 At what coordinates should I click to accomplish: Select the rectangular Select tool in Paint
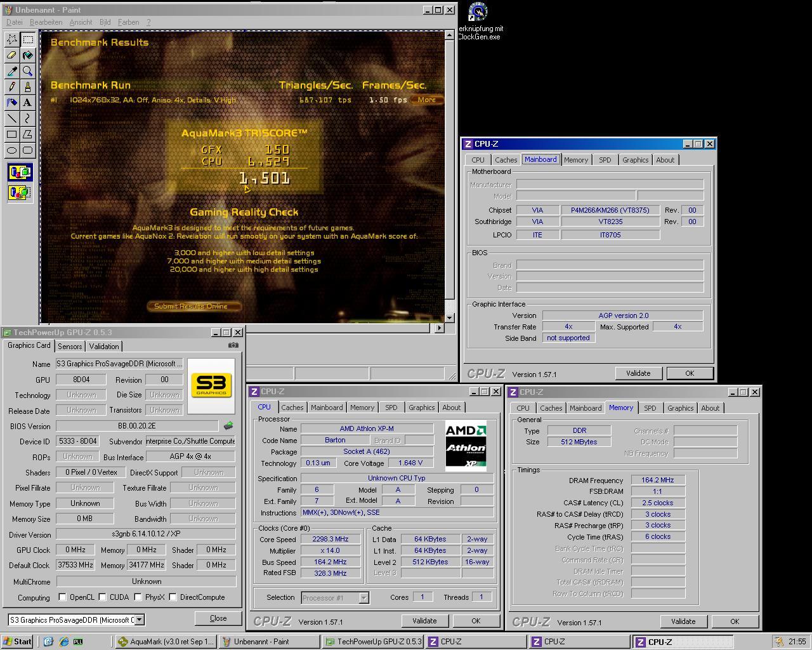pyautogui.click(x=28, y=39)
